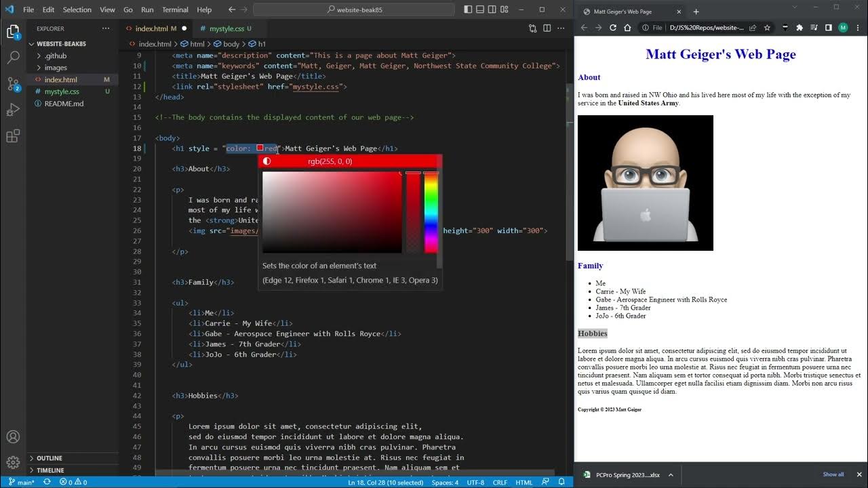868x488 pixels.
Task: Open Explorer's more actions ellipsis
Action: point(106,28)
